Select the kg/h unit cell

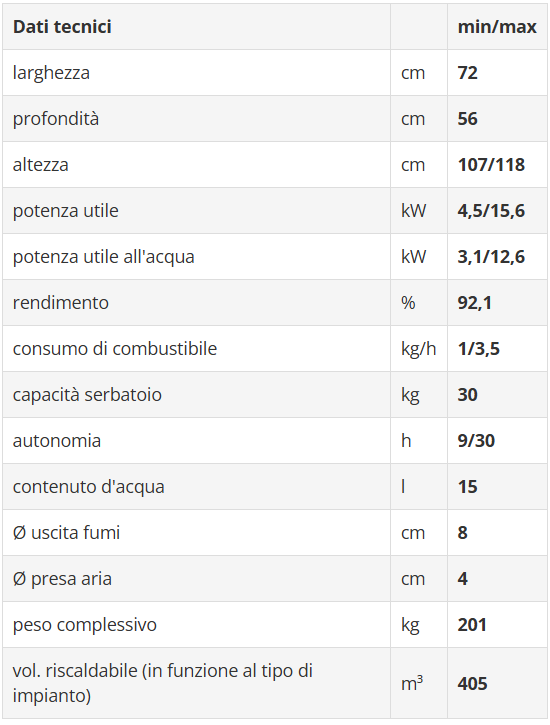point(419,349)
